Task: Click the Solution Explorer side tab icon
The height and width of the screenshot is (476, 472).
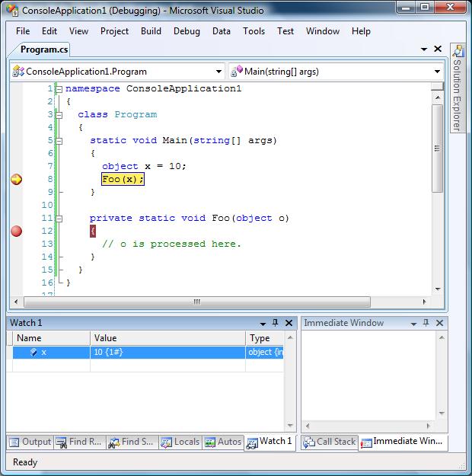Action: pos(458,51)
